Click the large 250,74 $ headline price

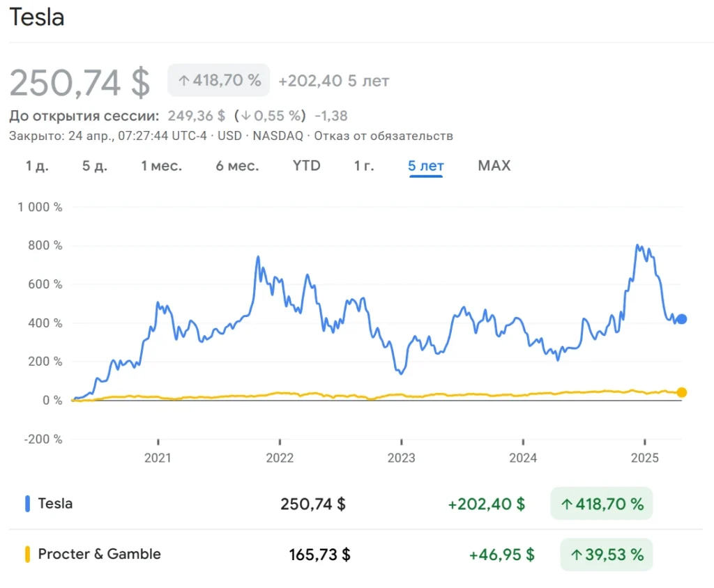click(x=79, y=82)
